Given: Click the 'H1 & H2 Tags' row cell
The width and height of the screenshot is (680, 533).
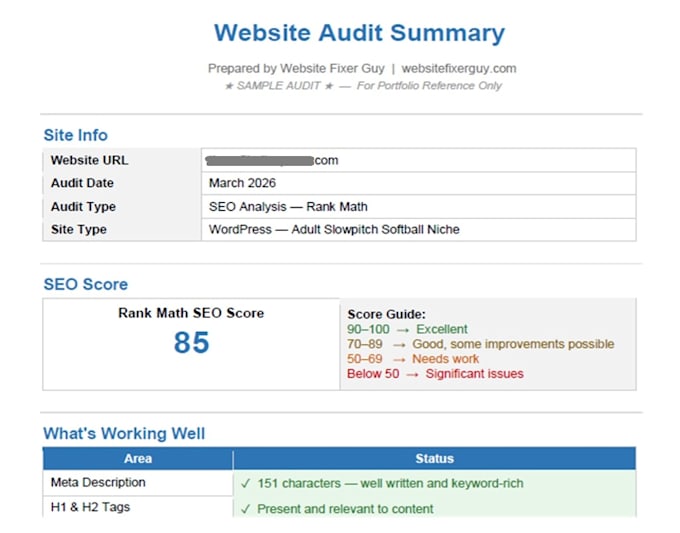Looking at the screenshot, I should (x=138, y=507).
